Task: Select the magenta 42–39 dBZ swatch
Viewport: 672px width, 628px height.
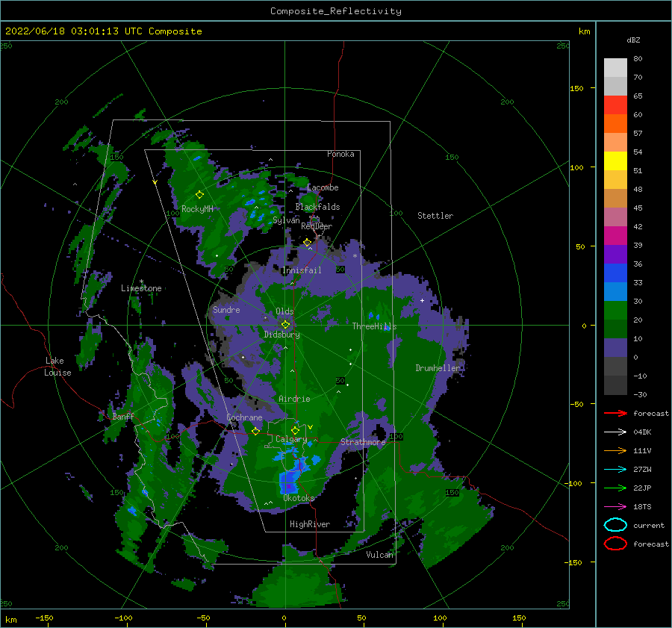Action: pos(615,235)
